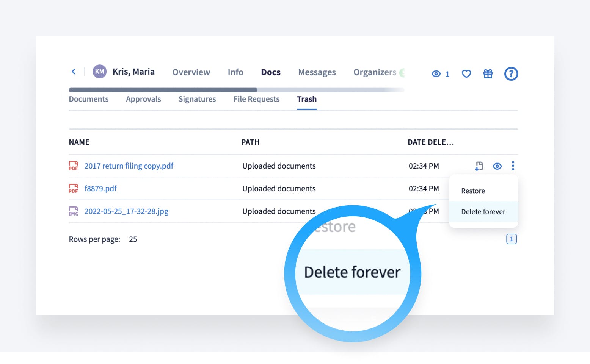The image size is (590, 364).
Task: Click the gift box icon
Action: (x=488, y=74)
